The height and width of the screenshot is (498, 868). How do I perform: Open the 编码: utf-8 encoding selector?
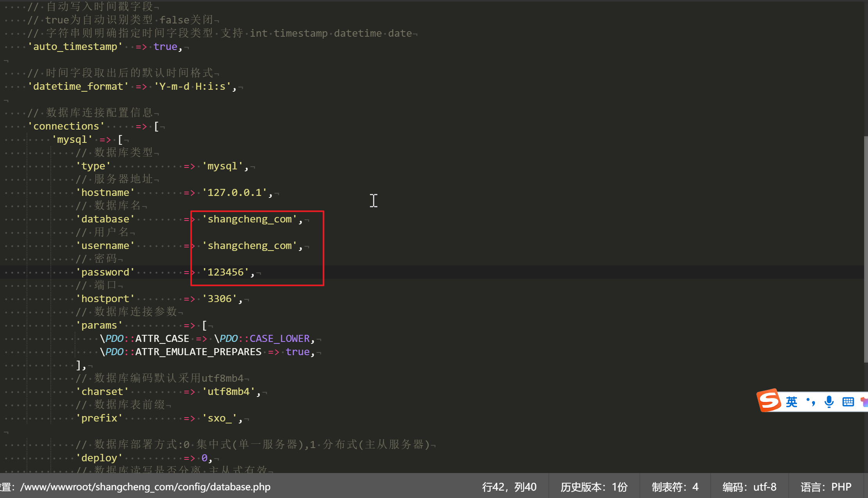tap(749, 487)
